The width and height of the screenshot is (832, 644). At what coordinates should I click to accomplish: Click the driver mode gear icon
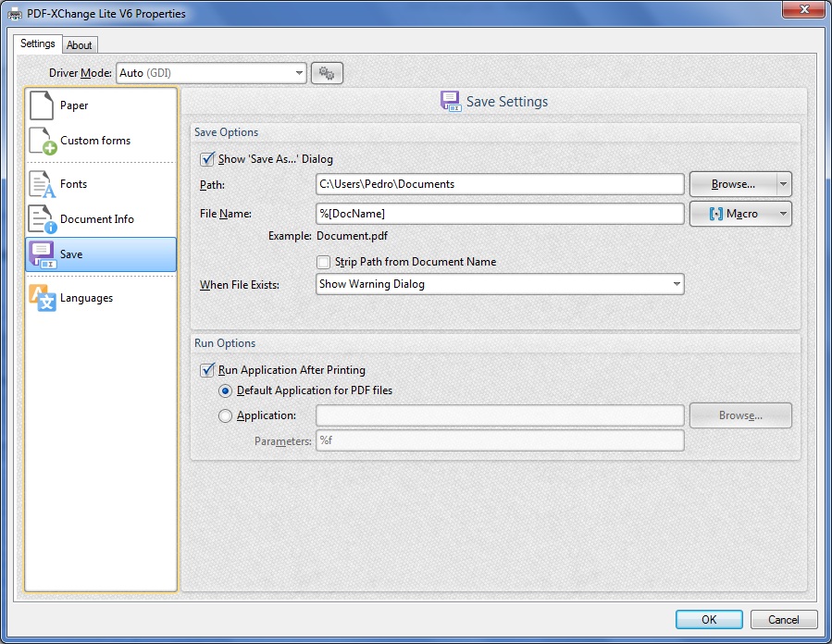(327, 72)
